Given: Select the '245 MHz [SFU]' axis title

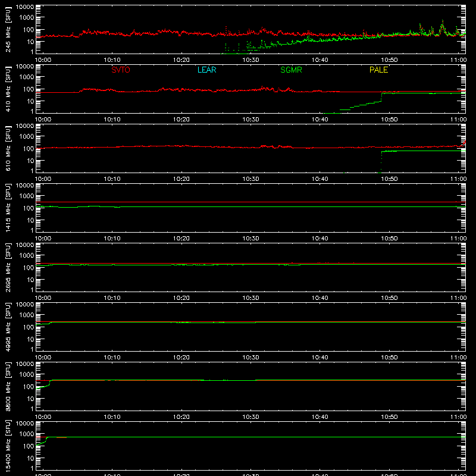Looking at the screenshot, I should tap(8, 29).
